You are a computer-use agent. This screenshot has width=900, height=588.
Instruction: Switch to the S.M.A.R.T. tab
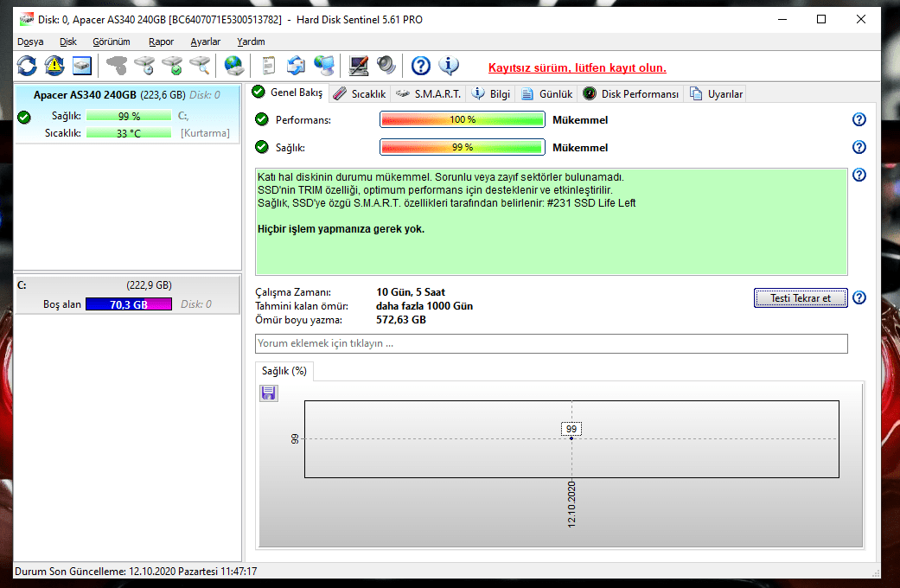428,93
